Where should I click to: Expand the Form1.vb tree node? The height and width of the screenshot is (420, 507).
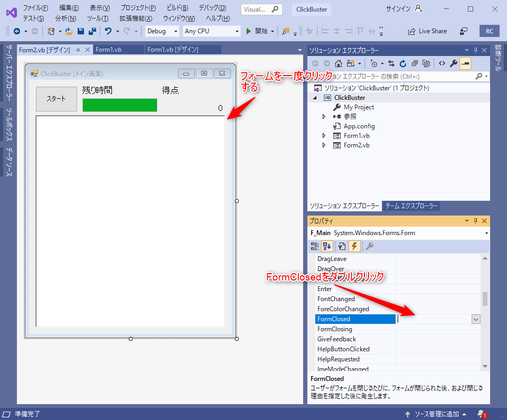coord(324,136)
